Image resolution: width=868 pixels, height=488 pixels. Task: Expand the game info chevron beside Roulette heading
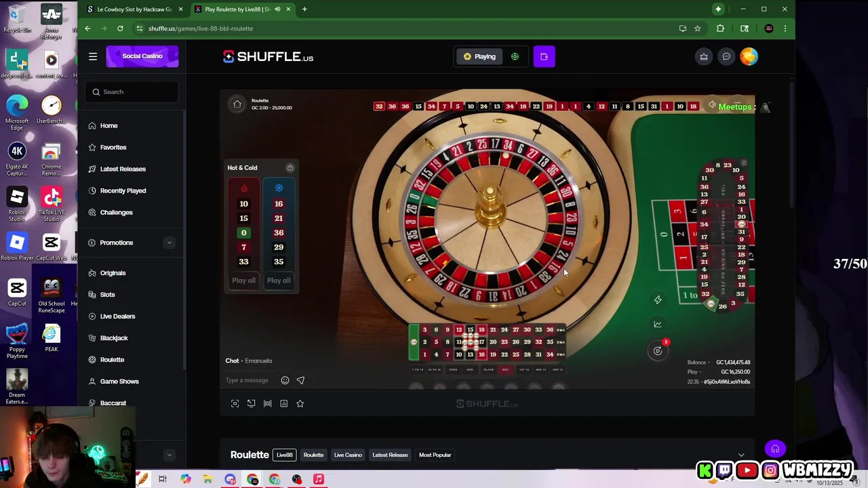click(x=741, y=455)
